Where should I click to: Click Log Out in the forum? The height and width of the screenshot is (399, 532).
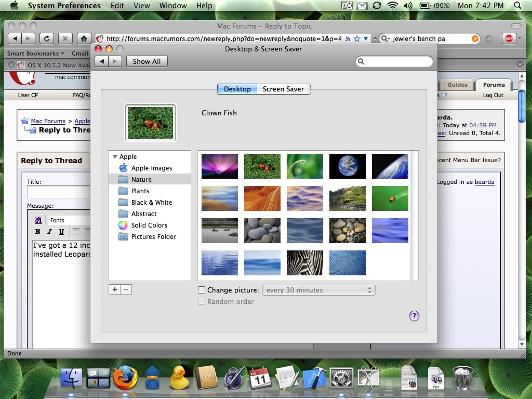pyautogui.click(x=493, y=95)
